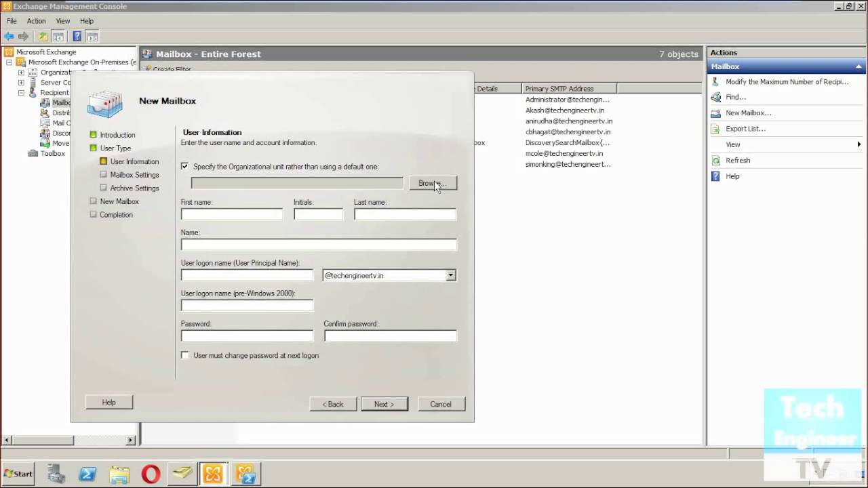
Task: Toggle the Show/Hide Action Pane icon
Action: coord(92,37)
